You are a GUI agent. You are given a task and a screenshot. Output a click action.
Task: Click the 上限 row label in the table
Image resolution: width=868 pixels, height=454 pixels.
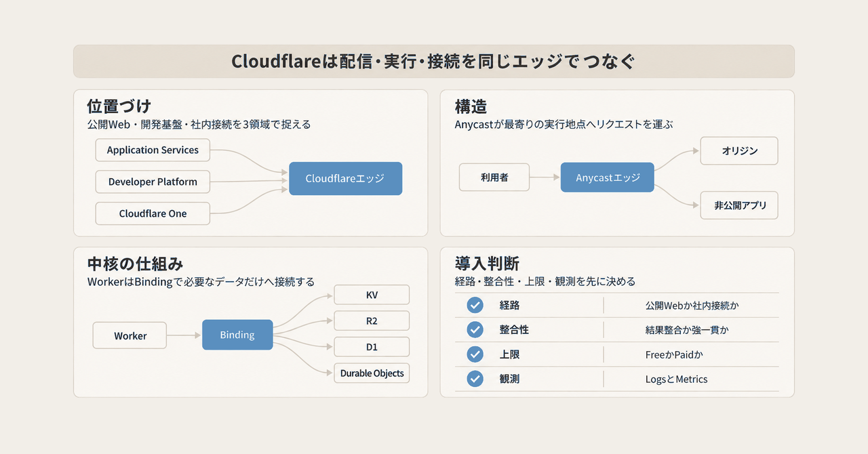pos(509,354)
